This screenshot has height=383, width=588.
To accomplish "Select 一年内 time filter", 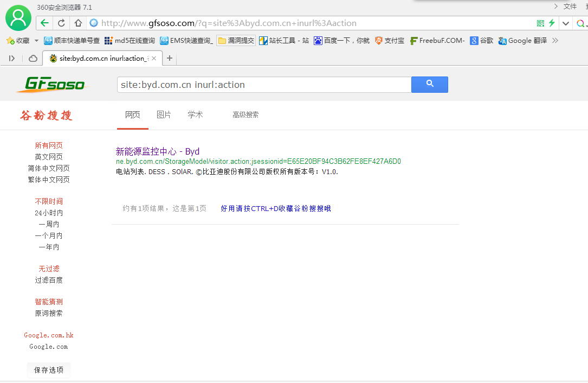I will coord(49,247).
